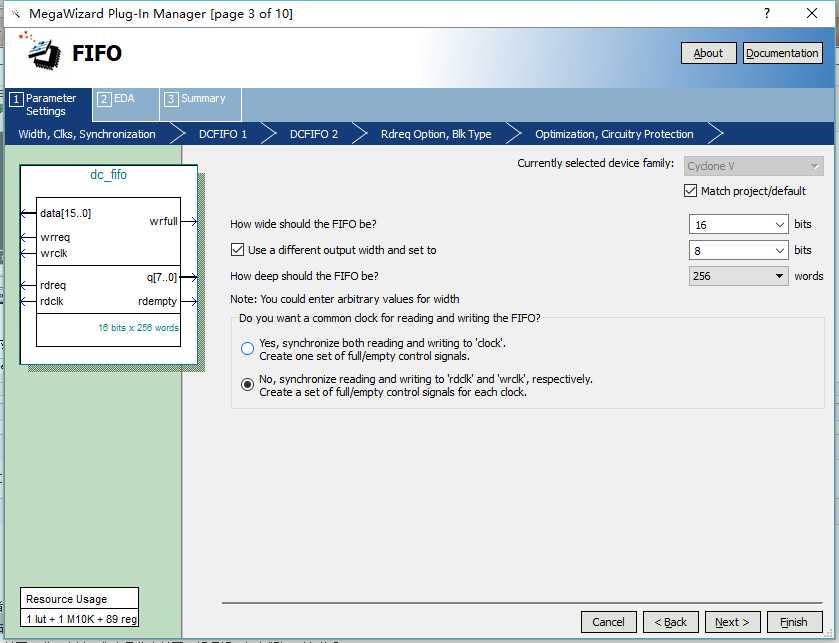Click the 16 bits x 256 words text
This screenshot has height=643, width=839.
point(138,328)
